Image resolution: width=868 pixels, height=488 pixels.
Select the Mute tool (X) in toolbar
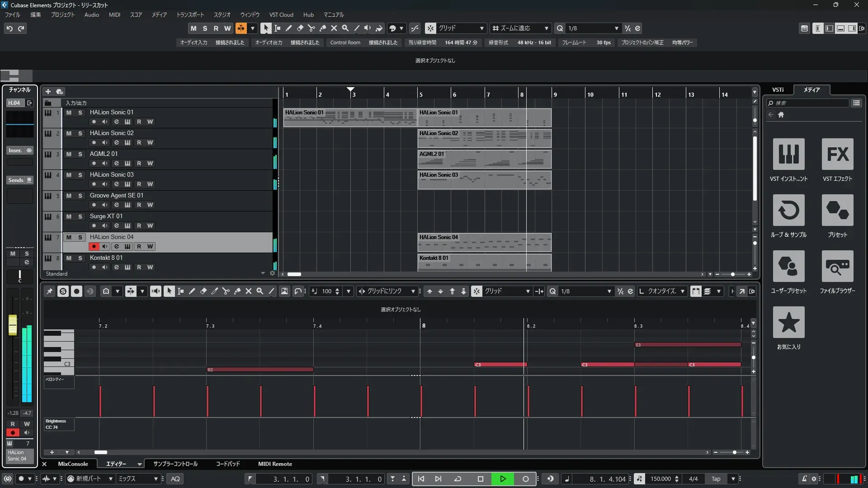pos(334,28)
